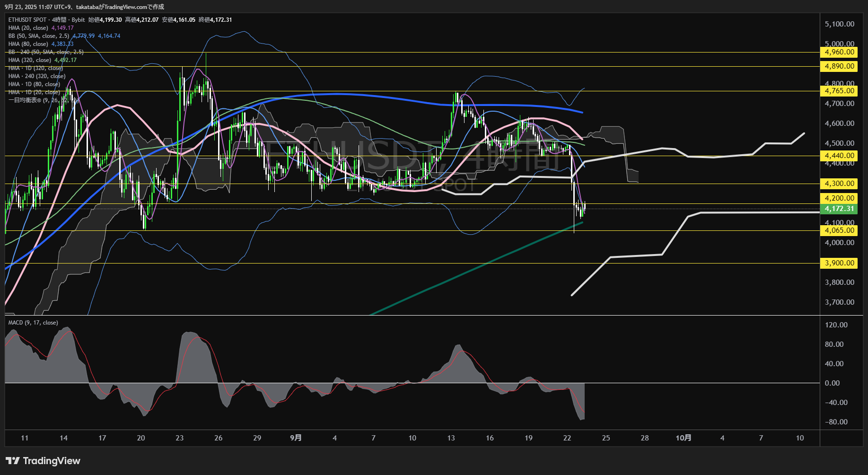Click the TradingView logo

coord(43,461)
